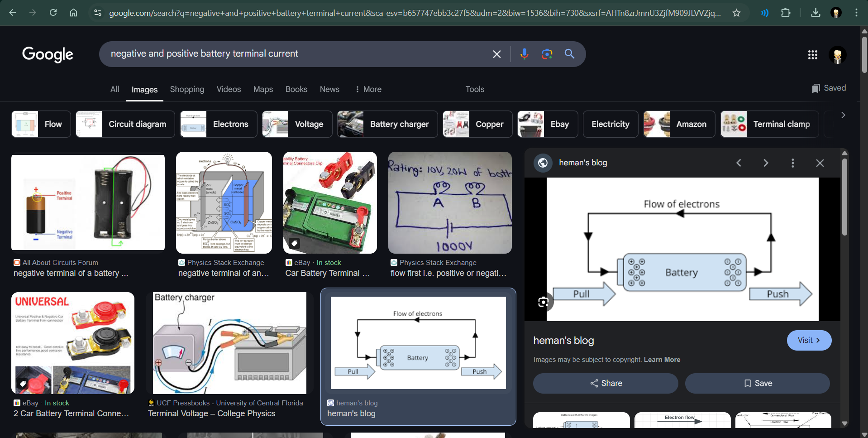Image resolution: width=868 pixels, height=438 pixels.
Task: Expand the Tools filter options
Action: 475,89
